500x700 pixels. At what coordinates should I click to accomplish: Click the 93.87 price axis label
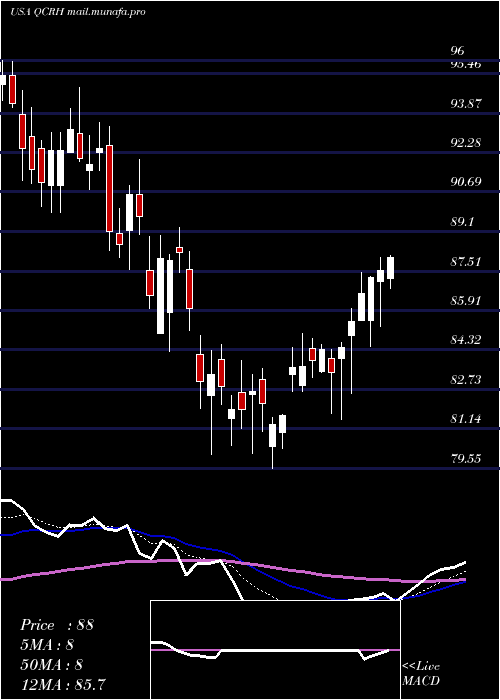point(466,104)
